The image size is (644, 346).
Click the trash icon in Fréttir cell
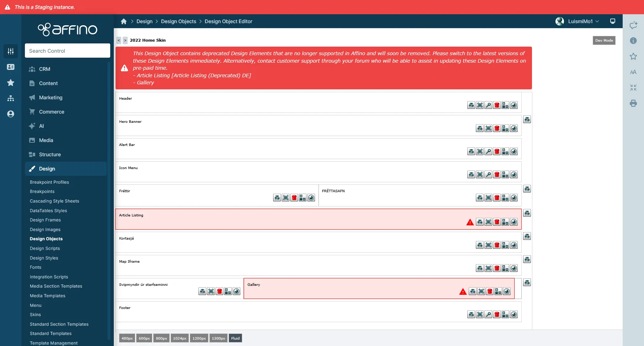[x=294, y=198]
